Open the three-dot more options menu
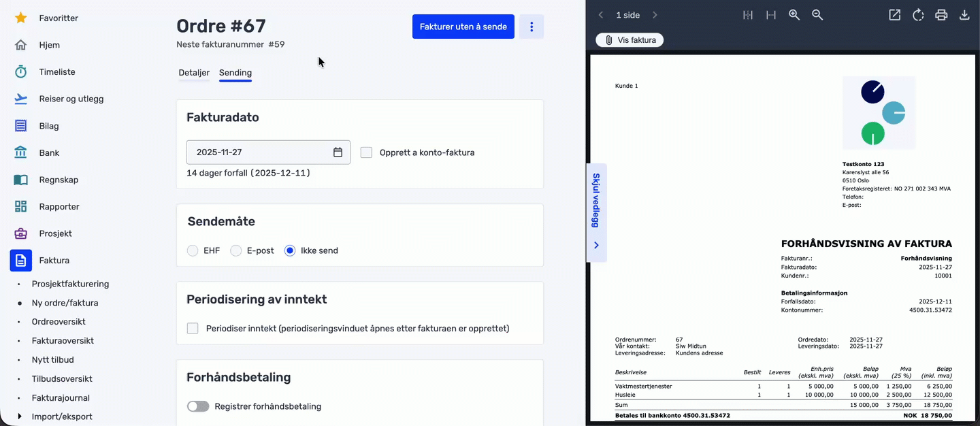Screen dimensions: 980x426 pyautogui.click(x=532, y=27)
